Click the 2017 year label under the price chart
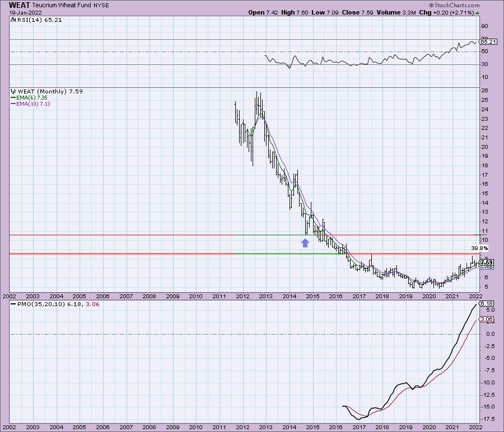Viewport: 504px width, 432px height. coord(359,297)
